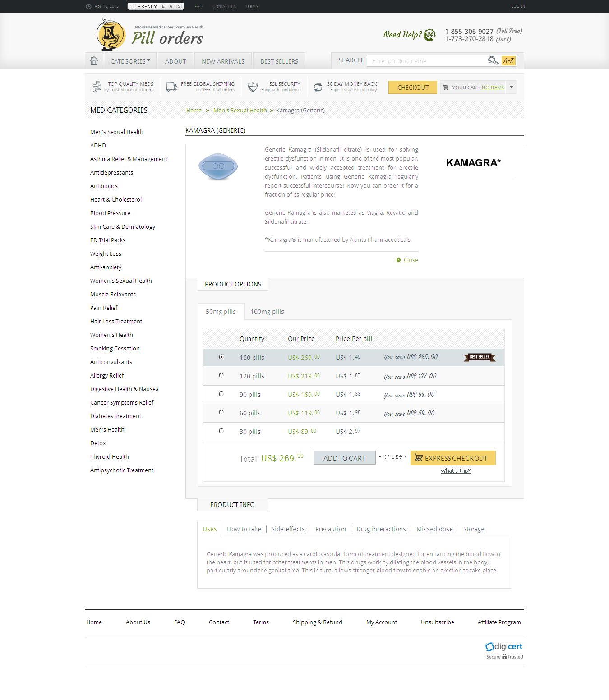609x700 pixels.
Task: Click the Product Options section header
Action: point(233,284)
